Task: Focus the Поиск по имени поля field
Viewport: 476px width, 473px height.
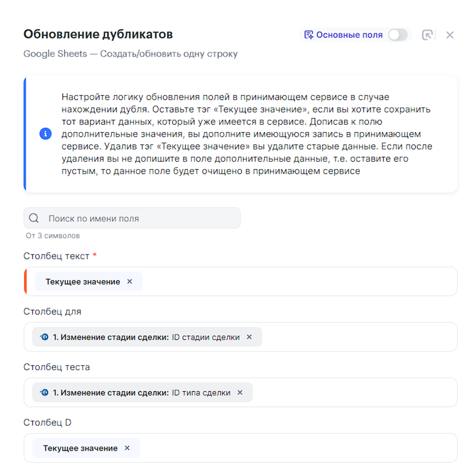Action: (139, 218)
